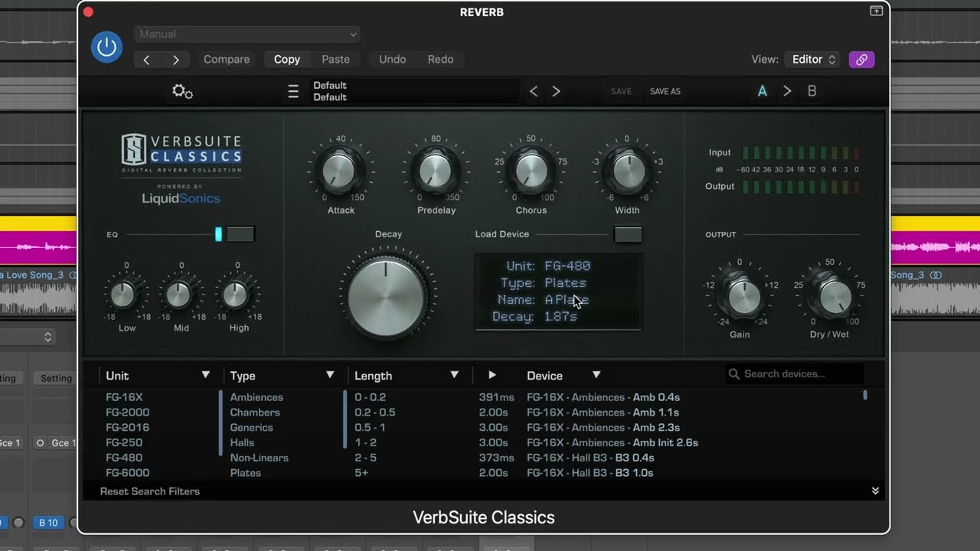Select Non-Linears in Type list
Screen dimensions: 980x551
259,458
